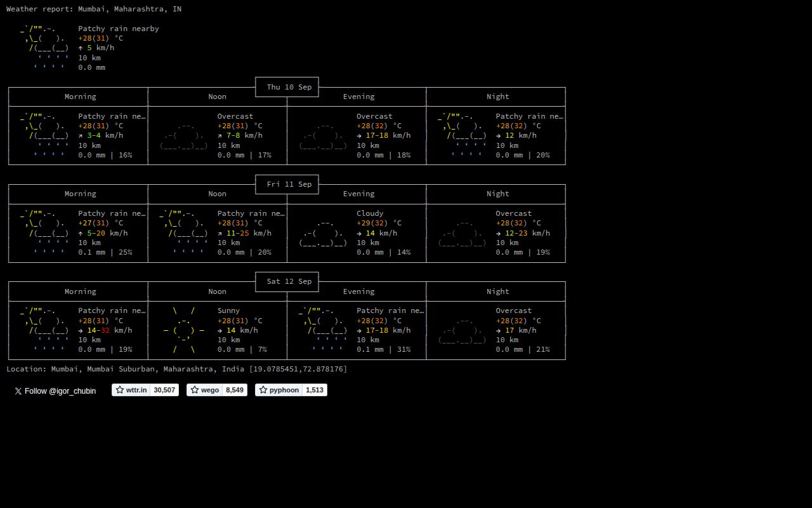Click 'Patchy rain nearby' in current conditions
The height and width of the screenshot is (508, 812).
[x=119, y=29]
